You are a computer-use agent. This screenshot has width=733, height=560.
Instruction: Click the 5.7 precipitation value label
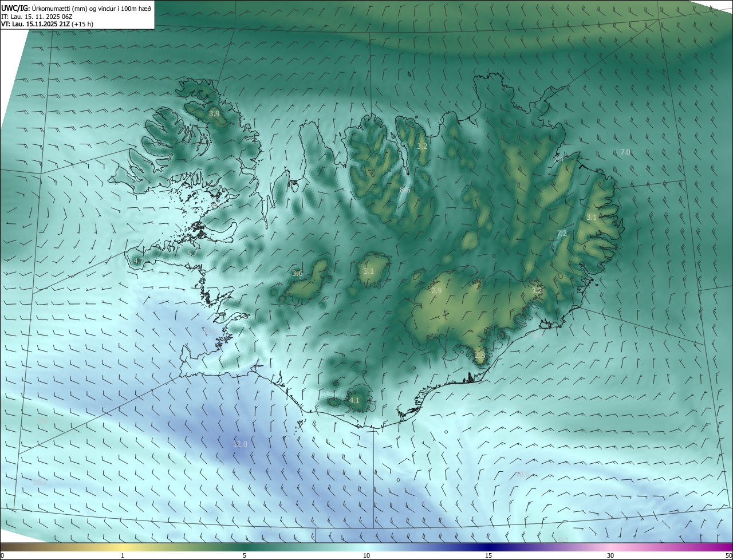point(192,253)
